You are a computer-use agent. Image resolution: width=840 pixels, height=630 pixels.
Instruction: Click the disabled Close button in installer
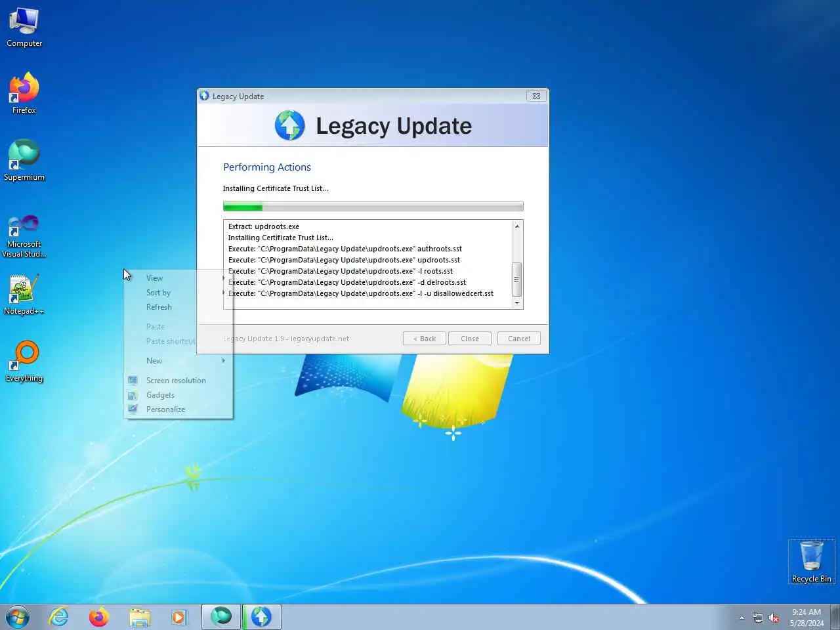click(470, 339)
